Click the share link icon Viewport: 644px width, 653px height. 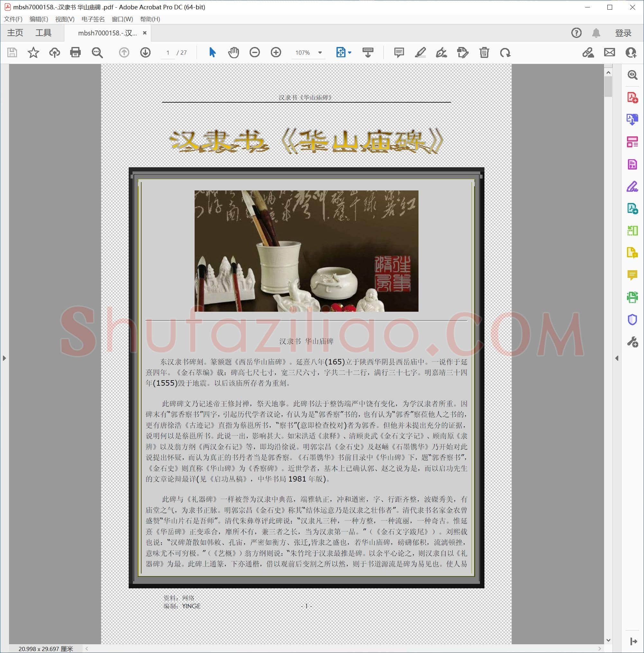pos(588,52)
